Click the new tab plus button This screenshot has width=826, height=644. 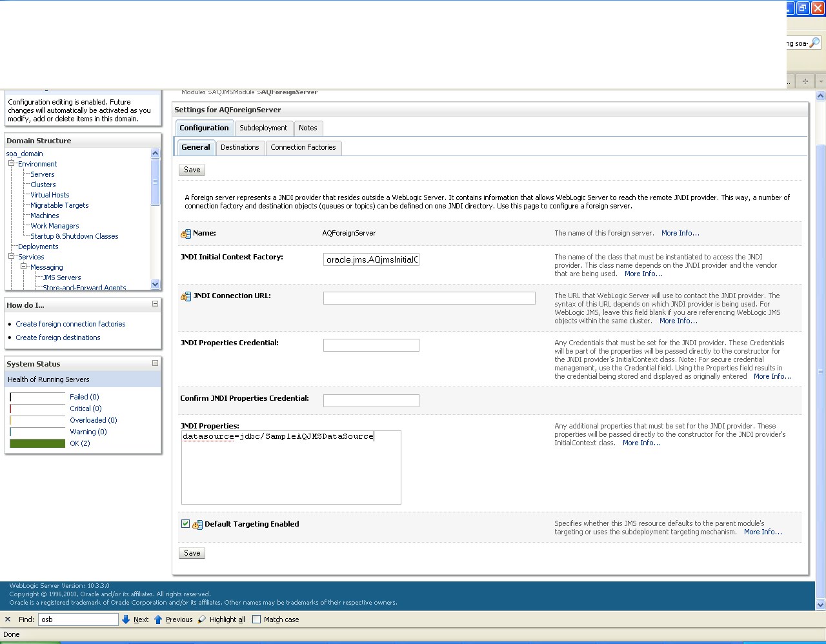click(x=805, y=81)
